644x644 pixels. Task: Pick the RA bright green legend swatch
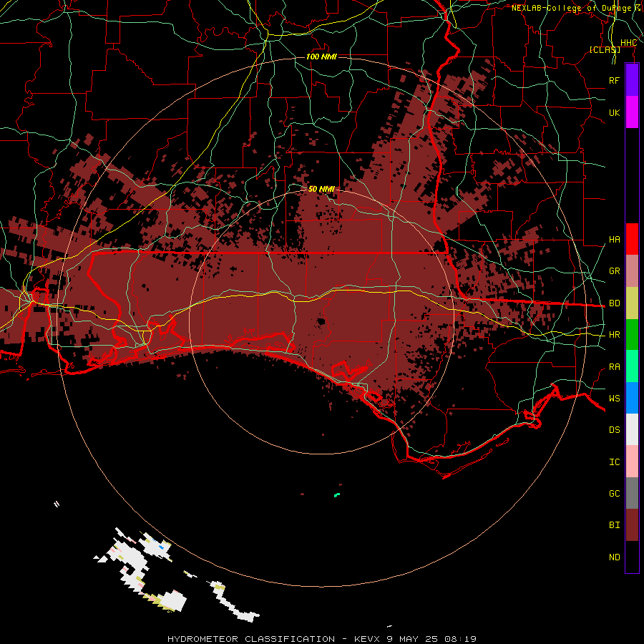(x=632, y=366)
